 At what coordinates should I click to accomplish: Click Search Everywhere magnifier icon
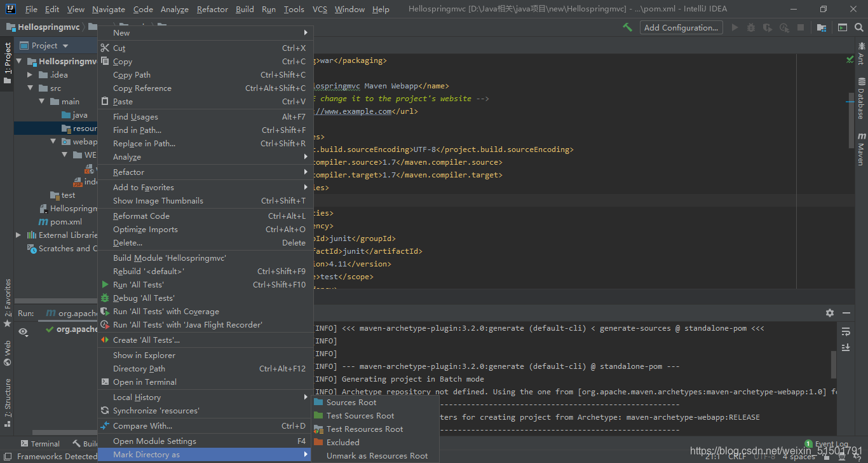859,27
